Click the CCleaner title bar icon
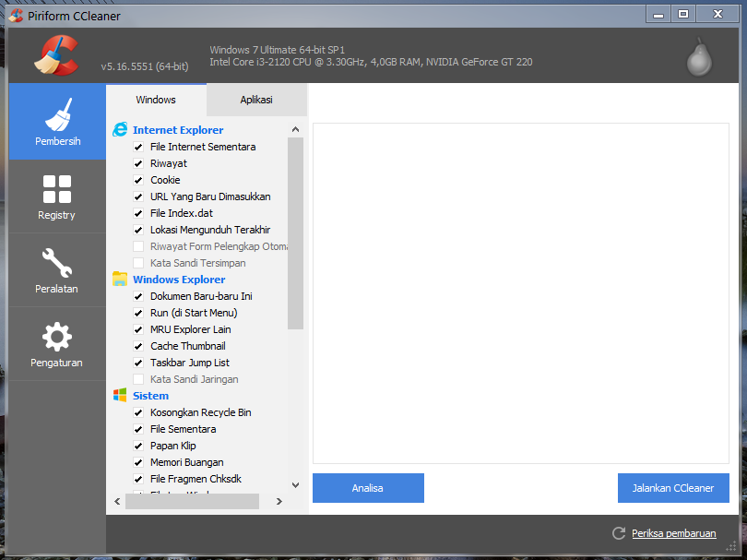This screenshot has width=747, height=560. [16, 16]
